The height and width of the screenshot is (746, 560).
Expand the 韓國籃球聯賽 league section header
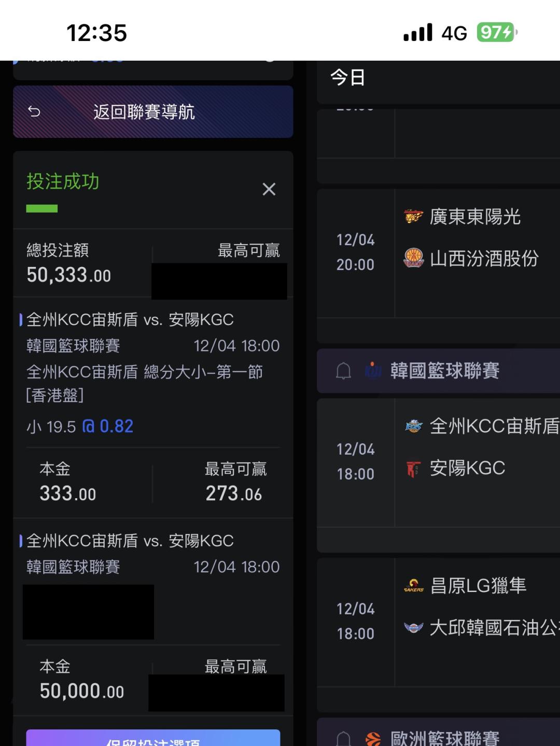click(x=444, y=371)
